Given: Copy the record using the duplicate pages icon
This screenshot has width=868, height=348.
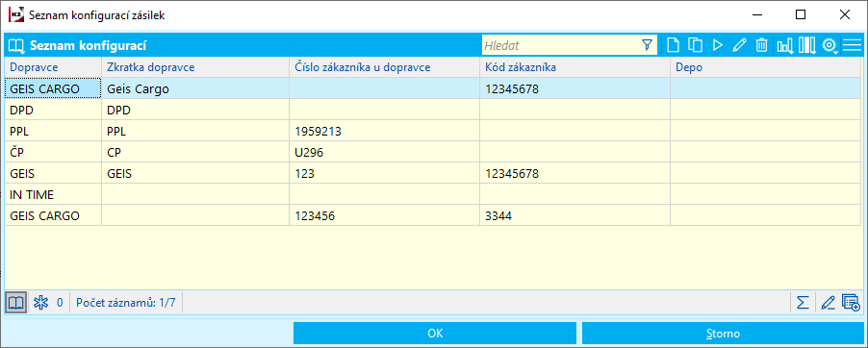Looking at the screenshot, I should coord(696,45).
